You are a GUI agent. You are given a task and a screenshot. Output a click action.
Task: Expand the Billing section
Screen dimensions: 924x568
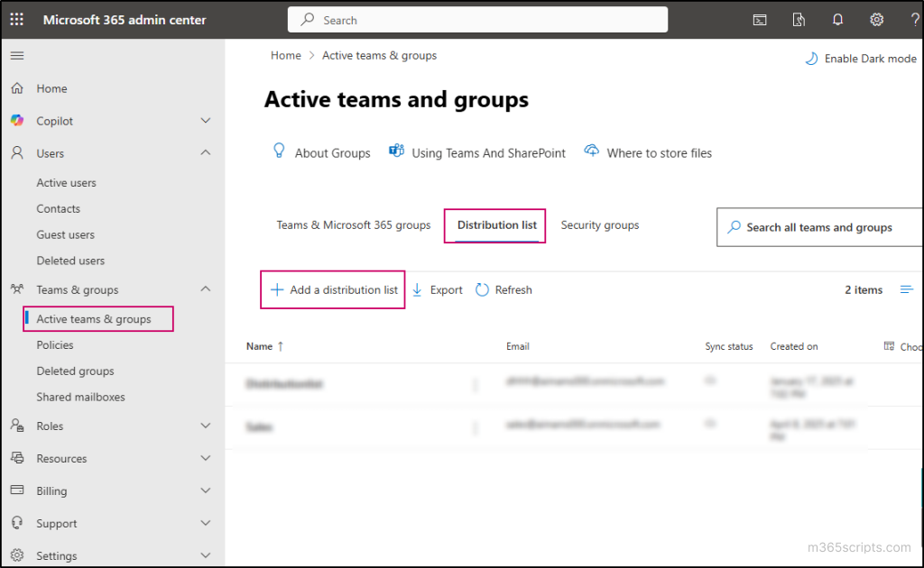point(205,490)
